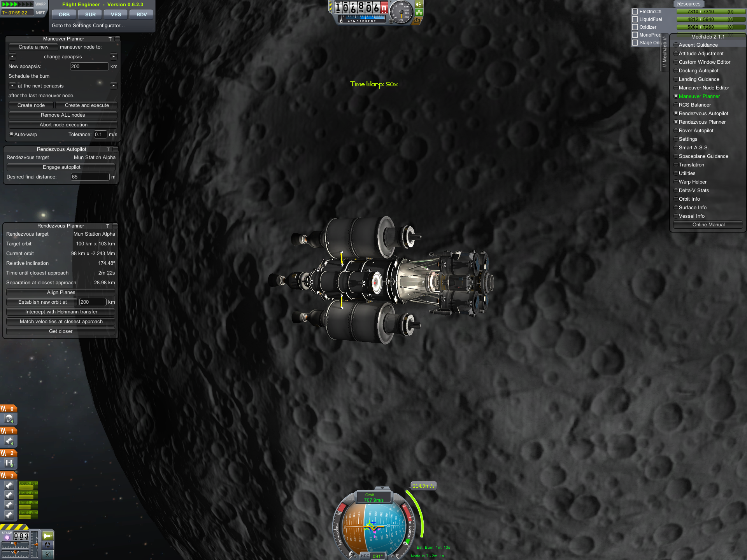Click Intercept with Hohmann transfer button
Image resolution: width=747 pixels, height=560 pixels.
[x=61, y=312]
